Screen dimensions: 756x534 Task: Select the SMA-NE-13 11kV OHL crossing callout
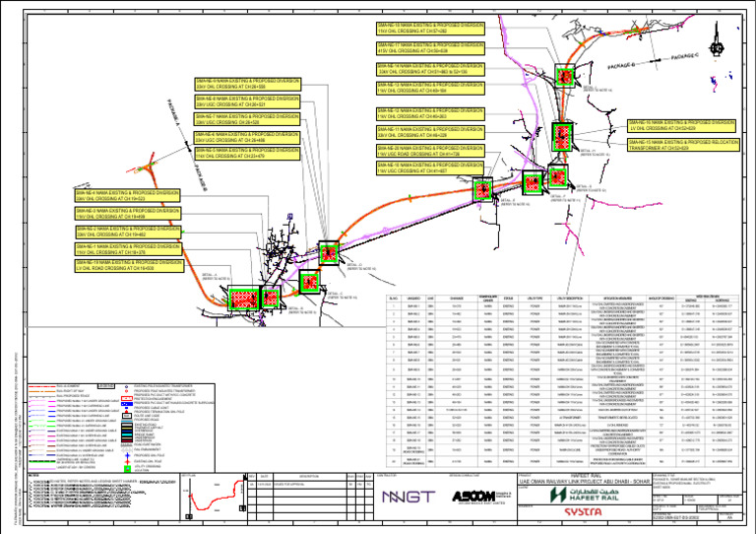coord(430,88)
